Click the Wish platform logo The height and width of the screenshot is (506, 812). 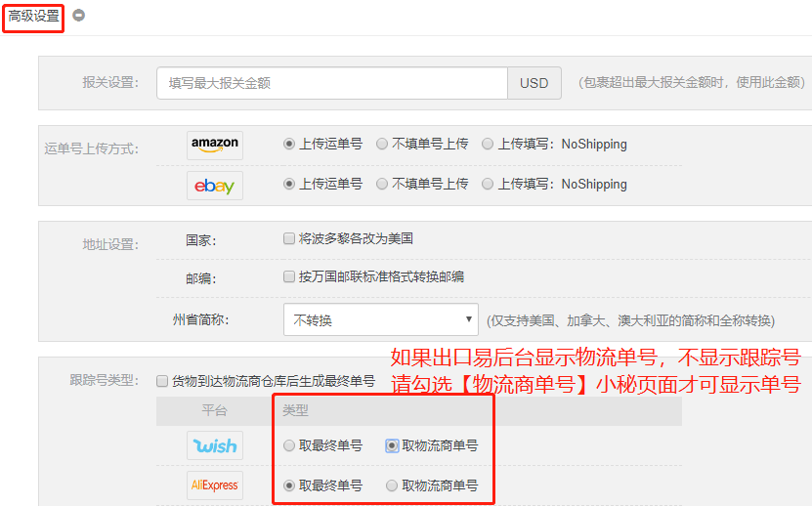click(x=215, y=445)
